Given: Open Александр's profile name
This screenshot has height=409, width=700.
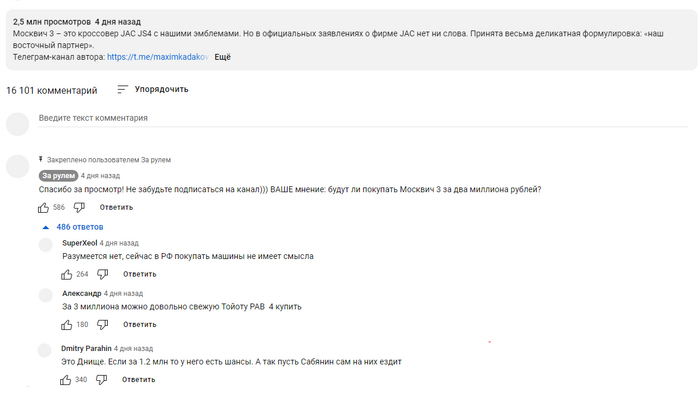Looking at the screenshot, I should click(x=82, y=294).
